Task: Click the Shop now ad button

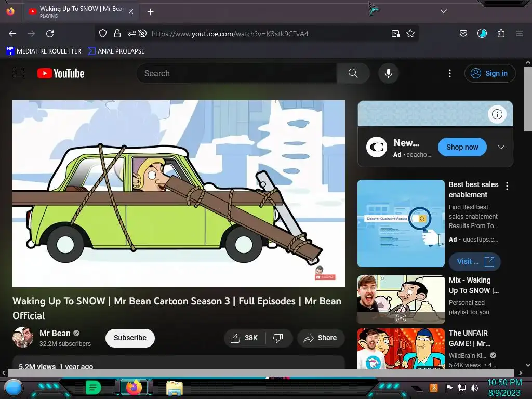Action: 462,147
